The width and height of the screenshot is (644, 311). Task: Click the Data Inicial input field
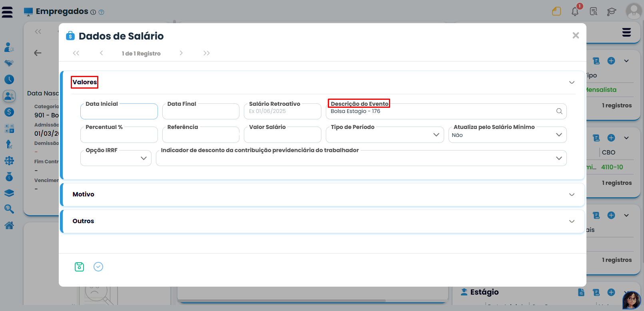click(x=119, y=112)
